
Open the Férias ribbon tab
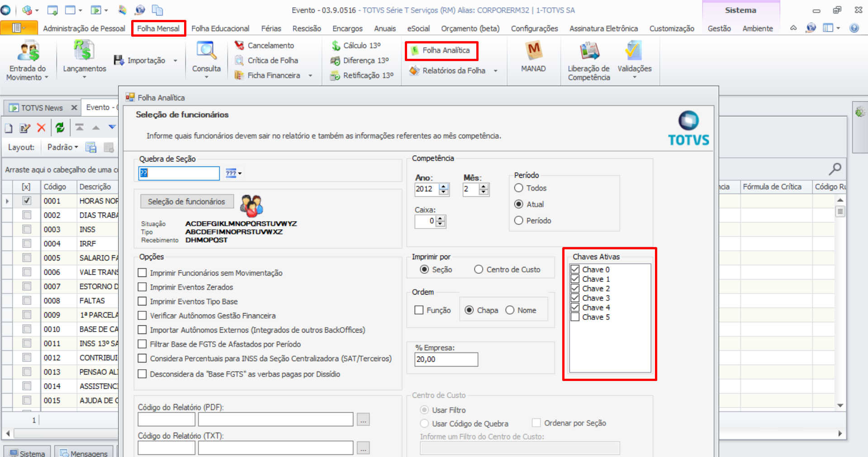tap(271, 29)
